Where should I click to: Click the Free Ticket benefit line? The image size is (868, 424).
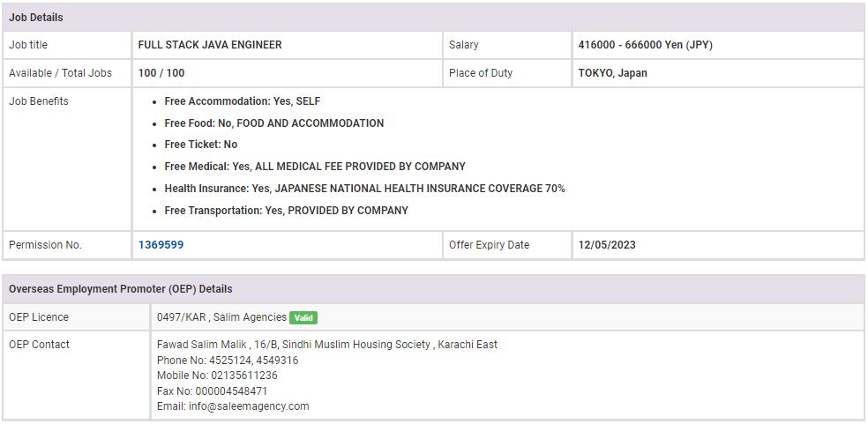[x=200, y=145]
